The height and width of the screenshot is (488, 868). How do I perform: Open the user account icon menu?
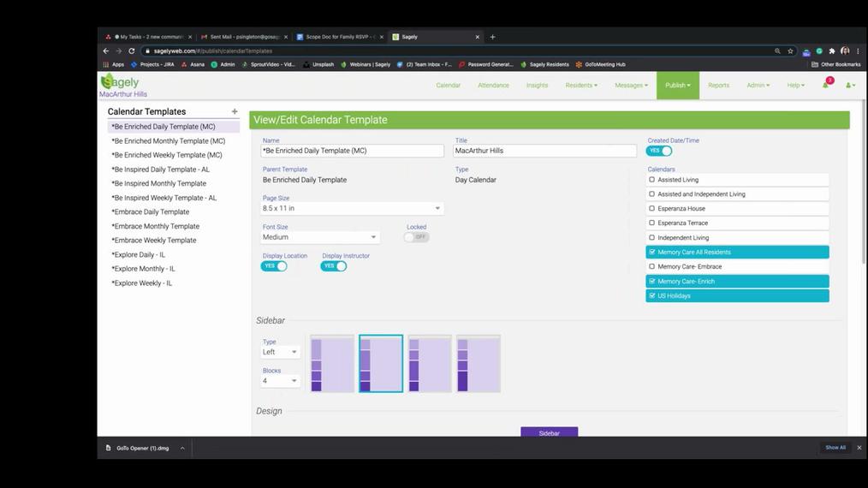[x=849, y=86]
